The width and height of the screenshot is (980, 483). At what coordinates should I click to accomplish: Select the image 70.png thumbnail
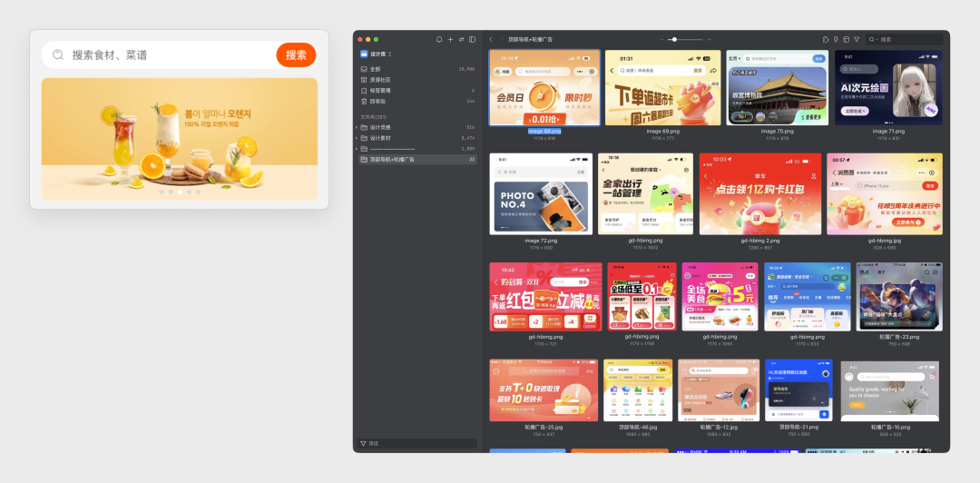click(x=777, y=87)
